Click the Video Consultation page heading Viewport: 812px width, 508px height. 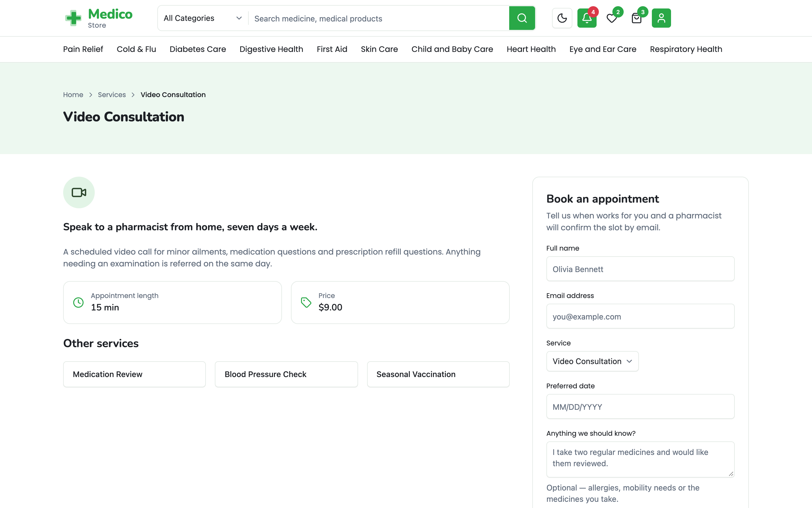pos(123,117)
